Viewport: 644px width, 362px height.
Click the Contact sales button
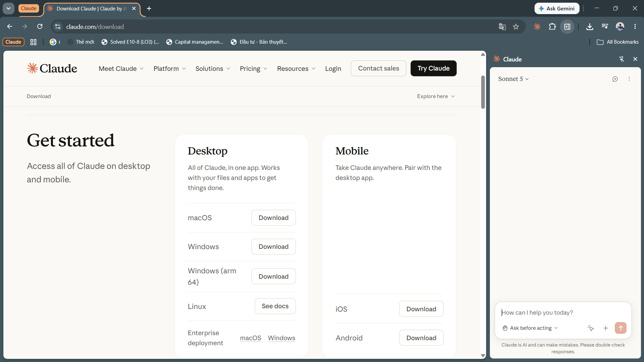pyautogui.click(x=378, y=68)
